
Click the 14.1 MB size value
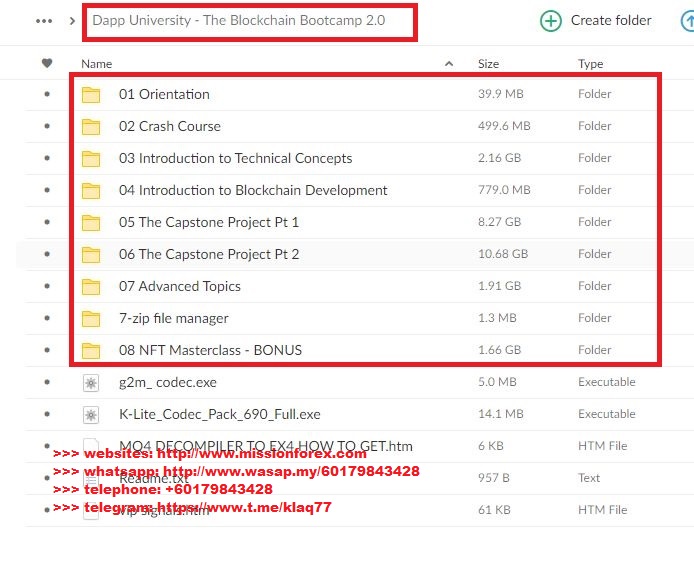(501, 414)
